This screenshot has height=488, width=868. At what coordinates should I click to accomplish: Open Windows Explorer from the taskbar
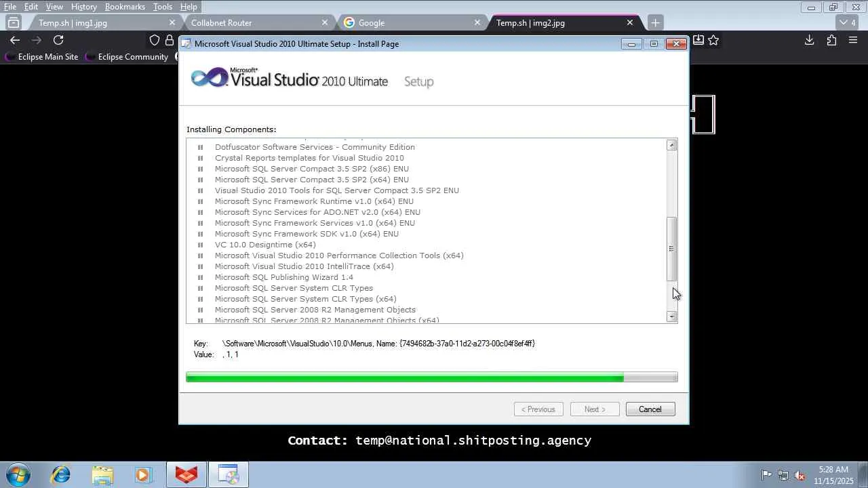pos(102,474)
